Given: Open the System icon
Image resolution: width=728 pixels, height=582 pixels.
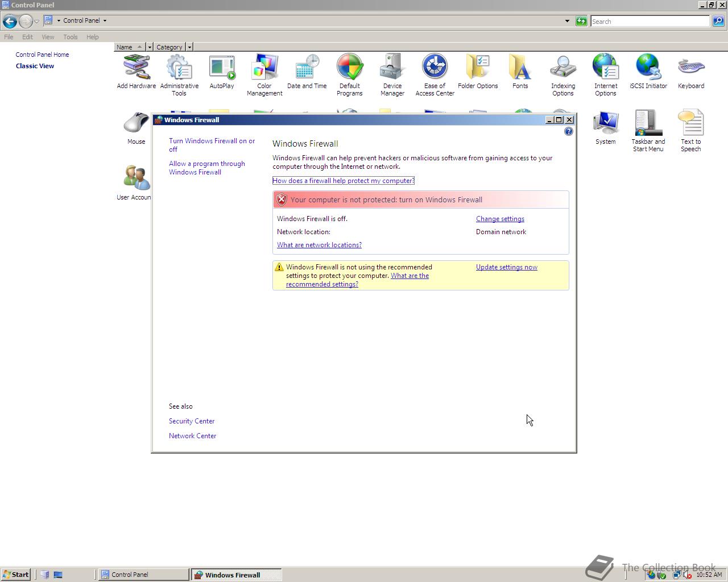Looking at the screenshot, I should coord(606,127).
